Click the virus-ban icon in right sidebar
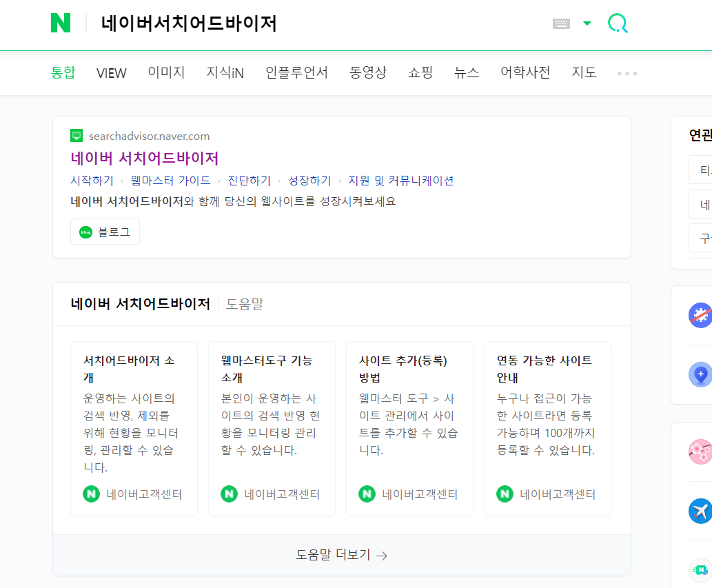The width and height of the screenshot is (712, 588). [701, 315]
